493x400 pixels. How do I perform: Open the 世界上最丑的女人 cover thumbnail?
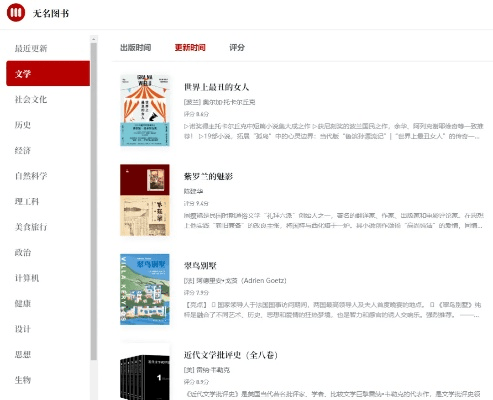(x=145, y=110)
